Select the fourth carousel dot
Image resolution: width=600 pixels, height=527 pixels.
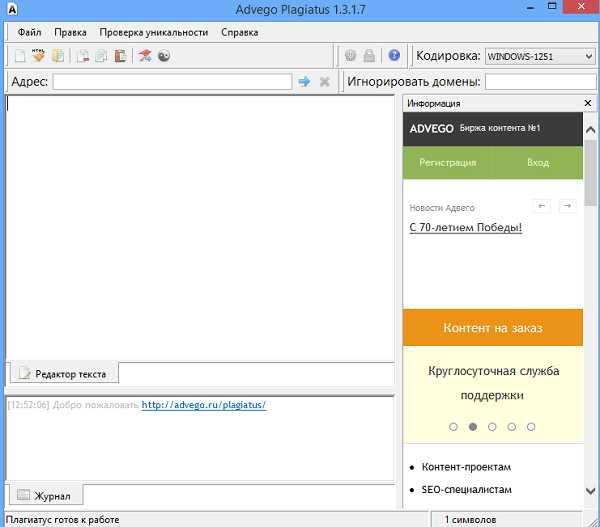click(512, 427)
